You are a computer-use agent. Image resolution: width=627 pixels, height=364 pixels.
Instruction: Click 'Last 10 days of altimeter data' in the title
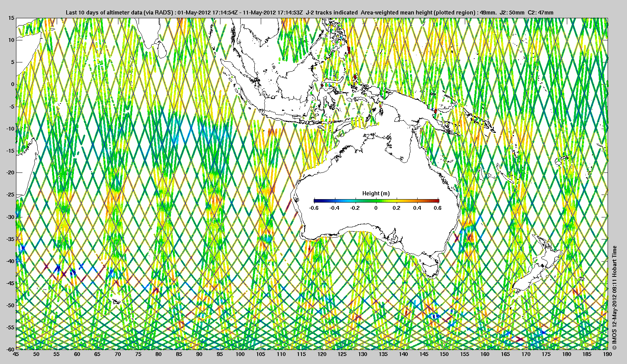pyautogui.click(x=104, y=13)
